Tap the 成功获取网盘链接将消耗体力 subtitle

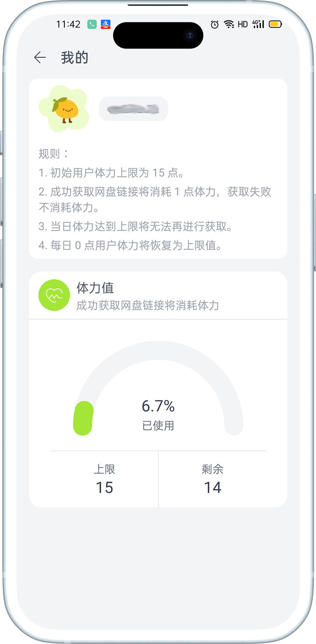(147, 305)
